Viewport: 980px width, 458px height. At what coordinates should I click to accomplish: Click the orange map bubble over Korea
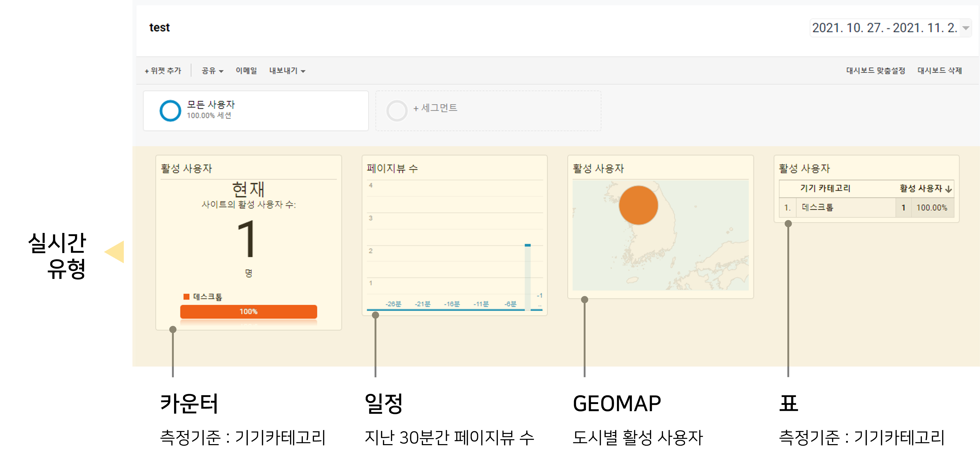[638, 205]
